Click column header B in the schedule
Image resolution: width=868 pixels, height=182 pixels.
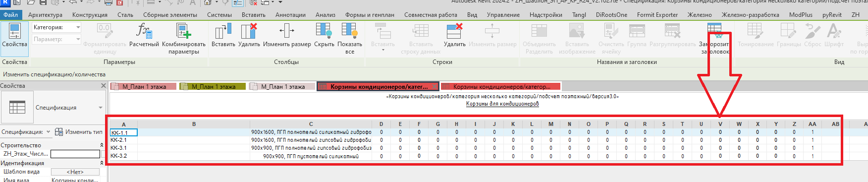tap(194, 124)
